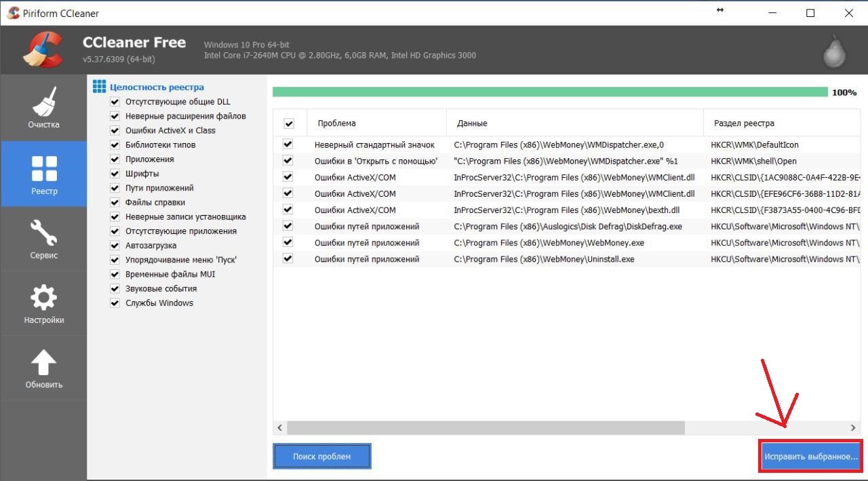
Task: Click the pear icon in header
Action: [x=834, y=52]
